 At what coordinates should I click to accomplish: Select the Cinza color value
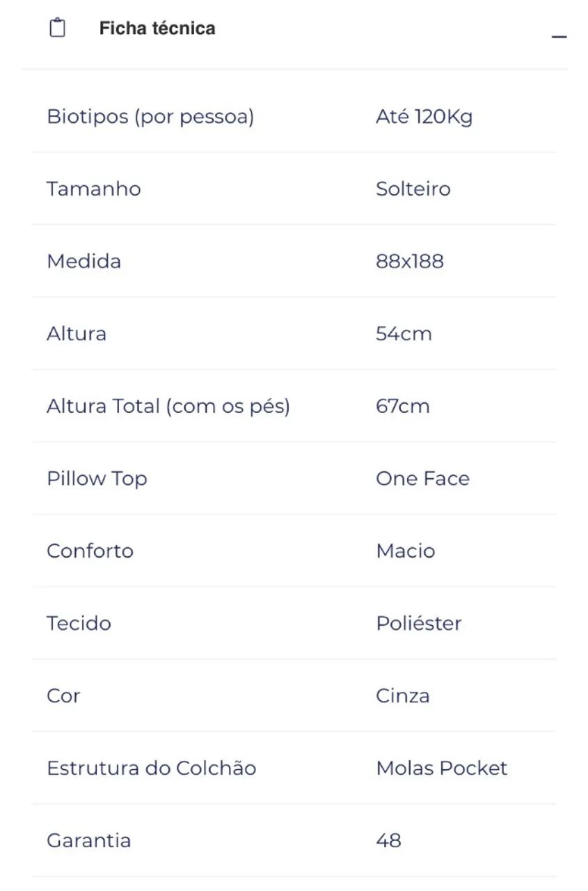[402, 695]
